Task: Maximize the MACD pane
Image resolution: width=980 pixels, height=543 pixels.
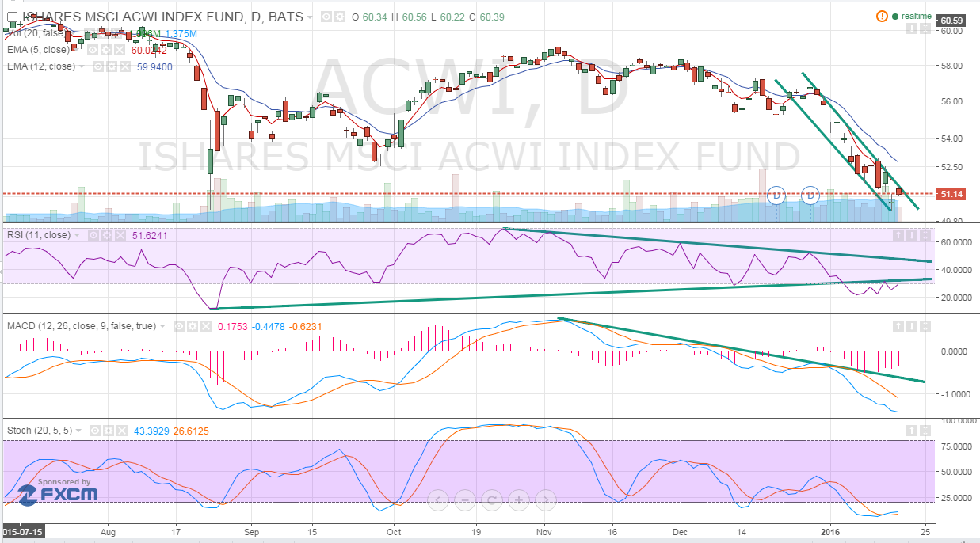Action: click(925, 326)
